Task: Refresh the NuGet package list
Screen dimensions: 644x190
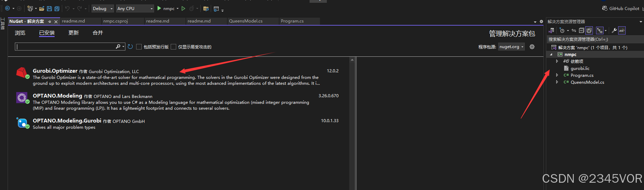Action: tap(130, 47)
